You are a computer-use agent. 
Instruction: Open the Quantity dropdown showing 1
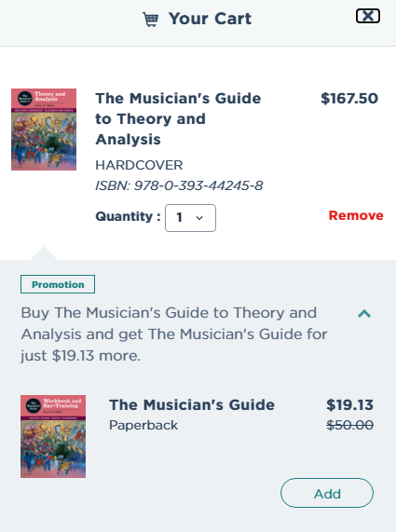[190, 218]
